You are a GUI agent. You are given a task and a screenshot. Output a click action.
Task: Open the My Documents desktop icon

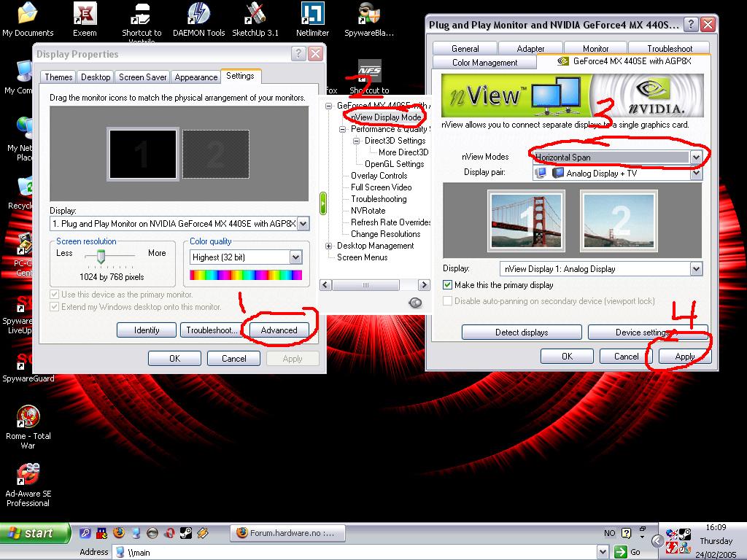pos(28,19)
